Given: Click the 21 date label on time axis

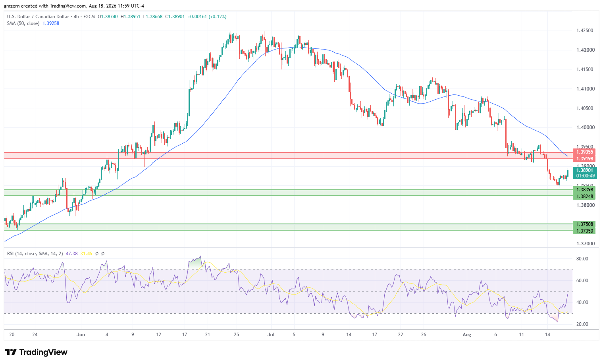Looking at the screenshot, I should tap(208, 335).
